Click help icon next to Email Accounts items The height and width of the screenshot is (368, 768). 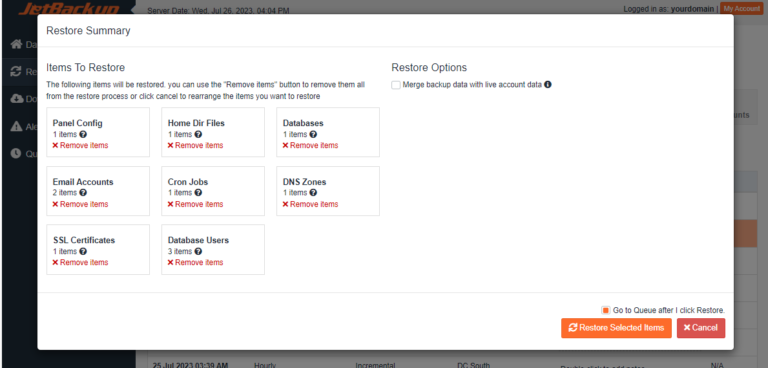[x=83, y=193]
